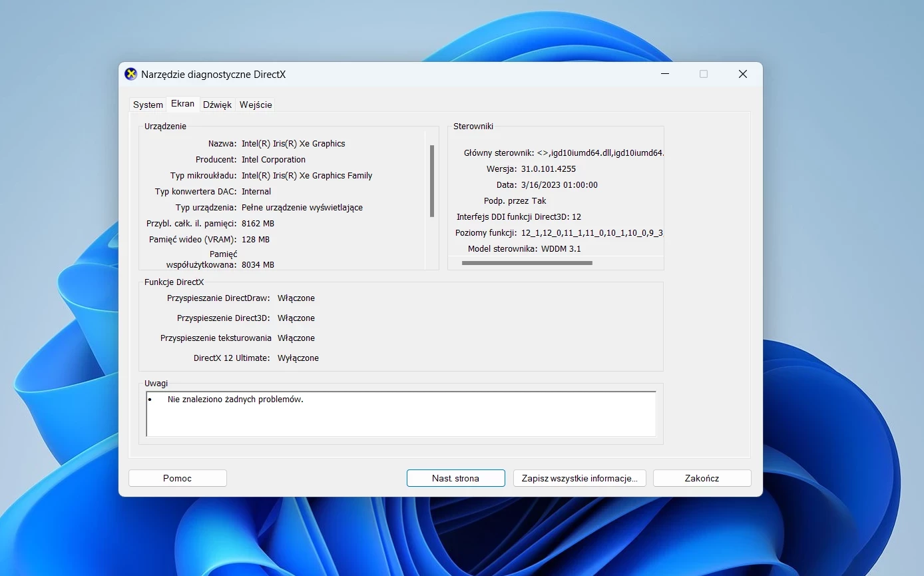Image resolution: width=924 pixels, height=576 pixels.
Task: Click Zapisz wszystkie informacje button
Action: (580, 478)
